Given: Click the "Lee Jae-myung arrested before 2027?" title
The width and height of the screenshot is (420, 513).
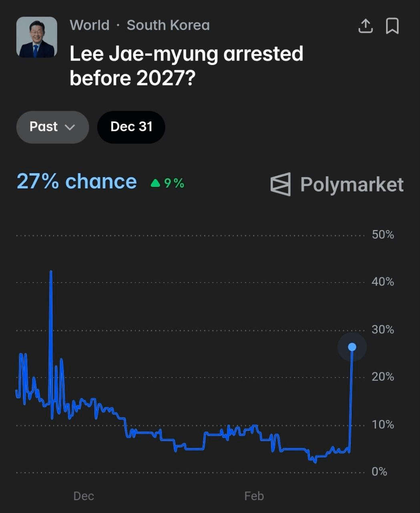Looking at the screenshot, I should tap(186, 66).
